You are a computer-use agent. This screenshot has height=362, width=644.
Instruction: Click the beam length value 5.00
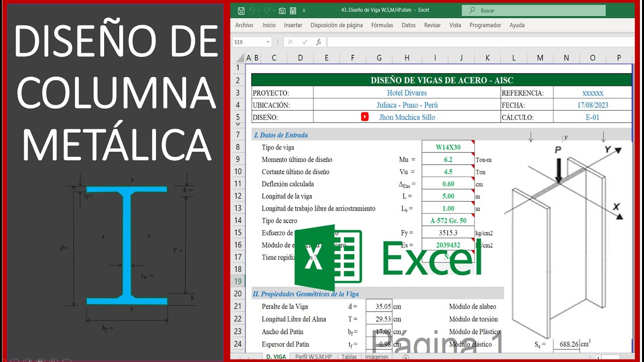(448, 196)
